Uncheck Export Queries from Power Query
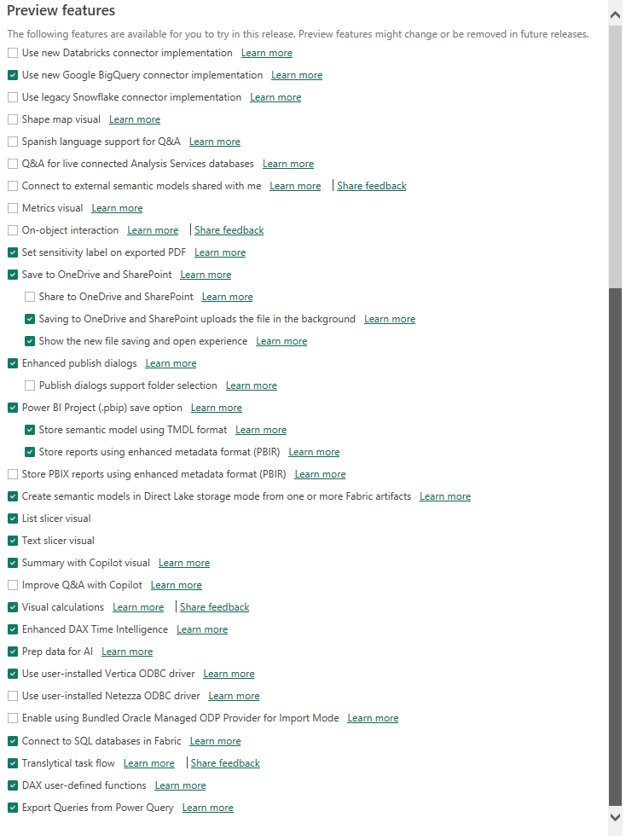626x840 pixels. [13, 808]
